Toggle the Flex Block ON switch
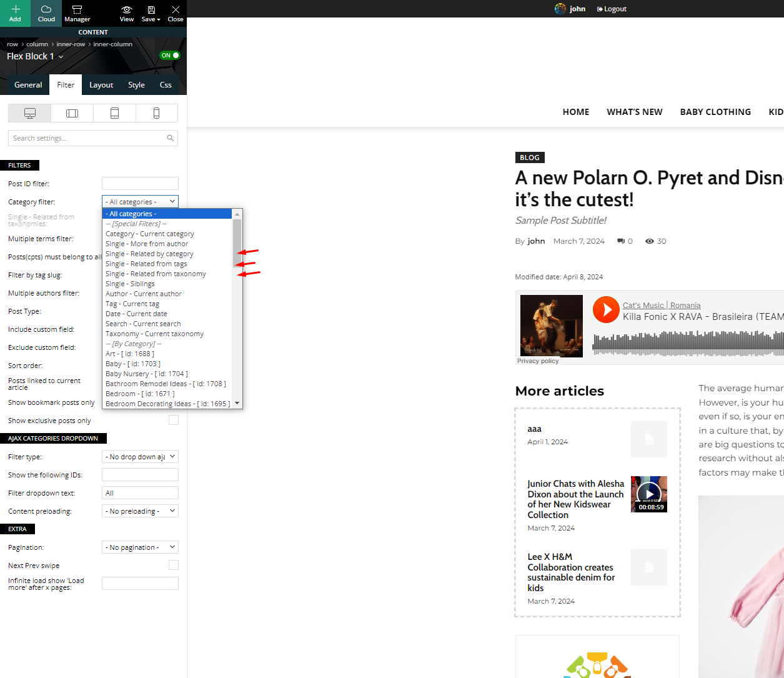The width and height of the screenshot is (784, 678). 170,56
